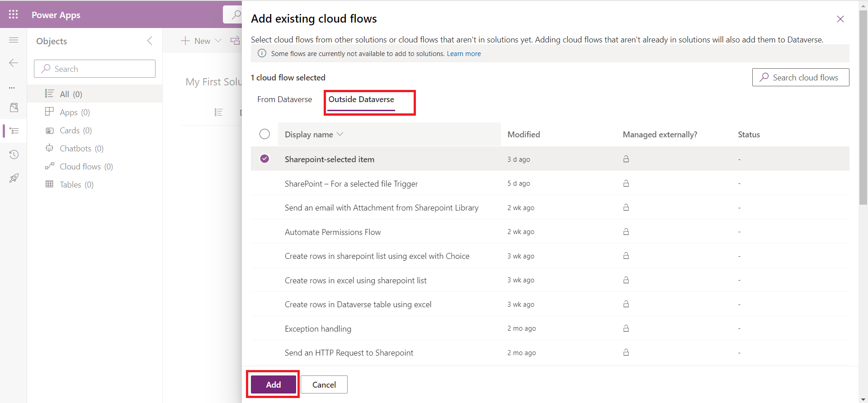Screen dimensions: 868x403
Task: Close the Add existing cloud flows panel
Action: tap(840, 19)
